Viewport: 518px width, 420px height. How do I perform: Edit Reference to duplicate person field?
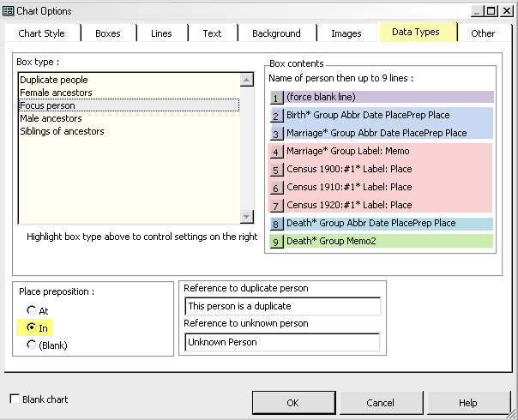pos(282,306)
